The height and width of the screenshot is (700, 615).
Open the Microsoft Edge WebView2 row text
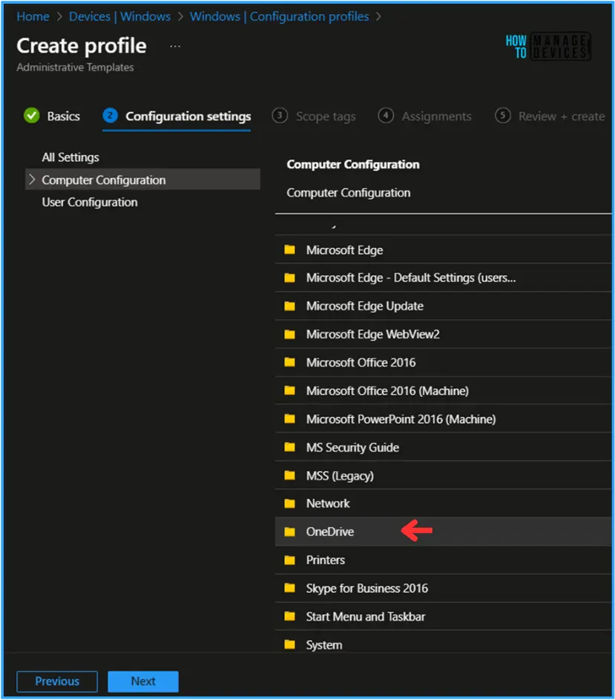click(x=372, y=334)
